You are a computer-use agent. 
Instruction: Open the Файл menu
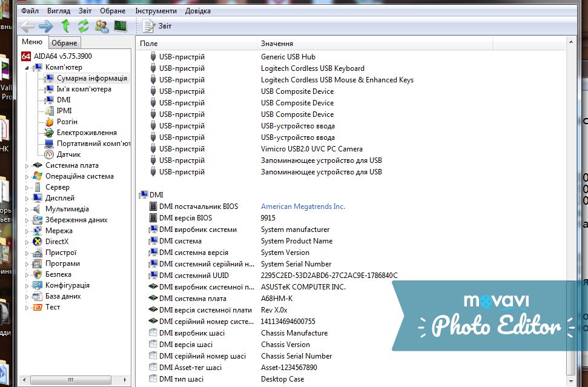[x=30, y=11]
